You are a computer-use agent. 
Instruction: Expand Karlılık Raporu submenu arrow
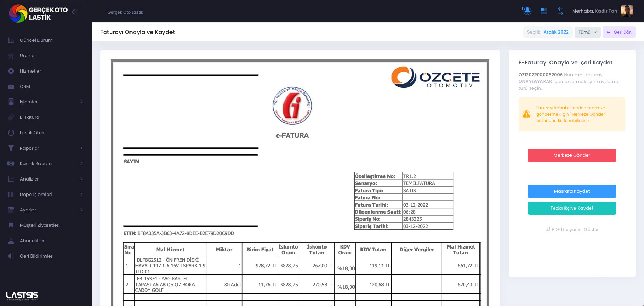tap(82, 163)
